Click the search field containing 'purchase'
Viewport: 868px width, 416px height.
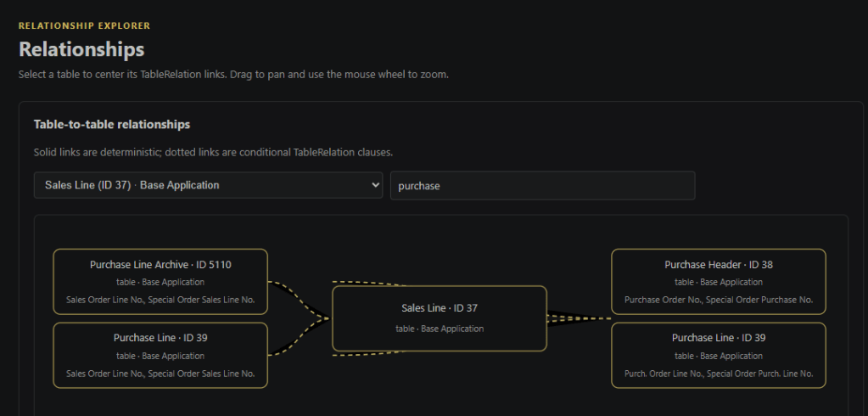tap(542, 186)
